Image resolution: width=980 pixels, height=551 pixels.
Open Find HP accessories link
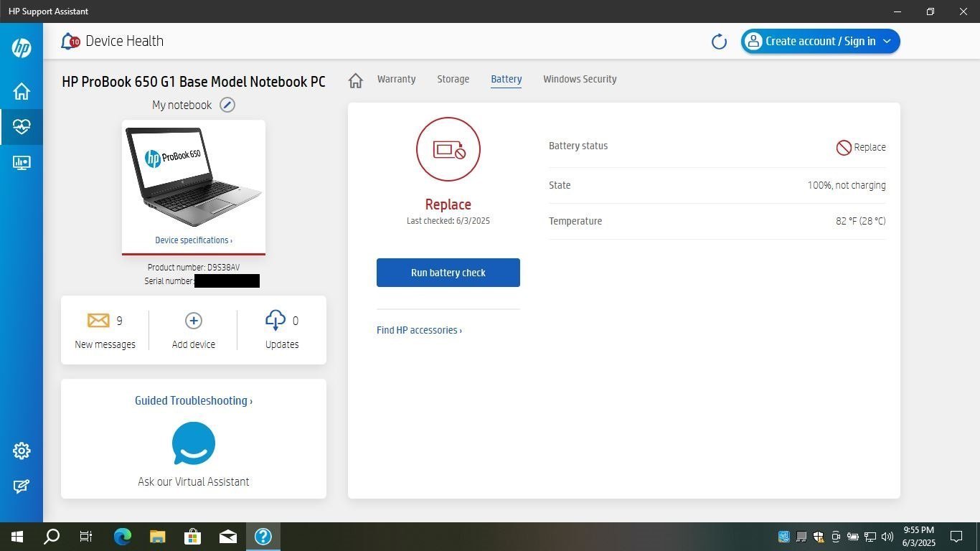pos(420,331)
